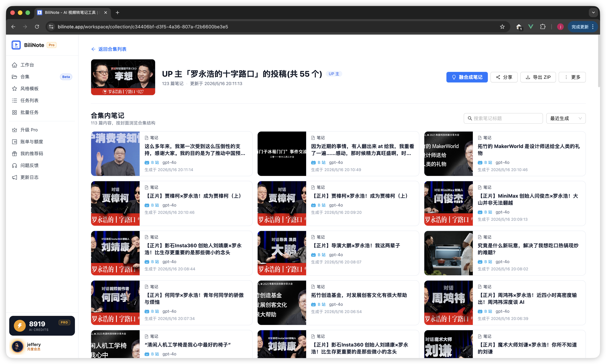Viewport: 606px width, 364px height.
Task: Open 批量任务 grid icon in sidebar
Action: (x=15, y=112)
